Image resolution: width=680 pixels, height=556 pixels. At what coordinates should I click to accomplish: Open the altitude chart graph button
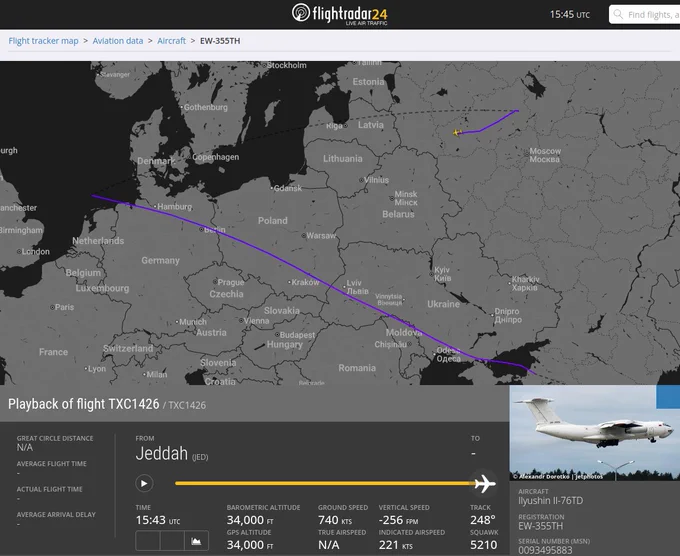[x=196, y=540]
